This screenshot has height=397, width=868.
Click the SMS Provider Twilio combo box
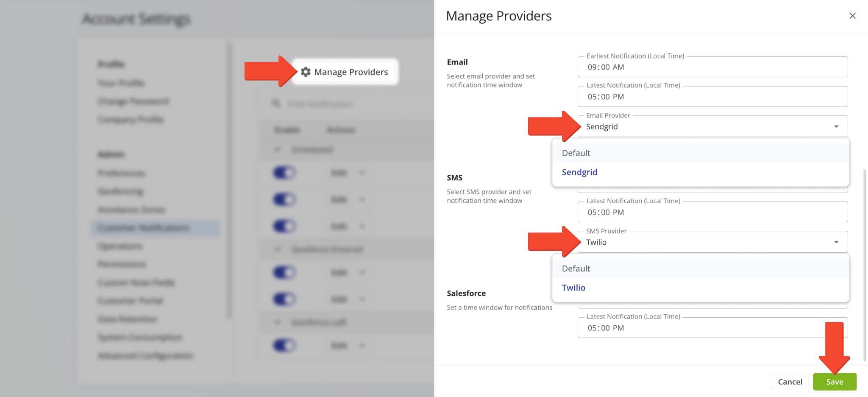click(712, 242)
